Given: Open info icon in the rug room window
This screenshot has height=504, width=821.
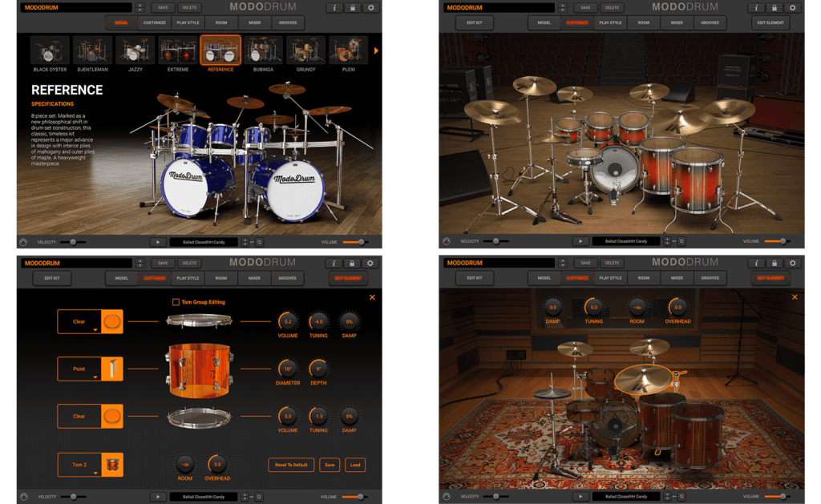Looking at the screenshot, I should click(756, 263).
